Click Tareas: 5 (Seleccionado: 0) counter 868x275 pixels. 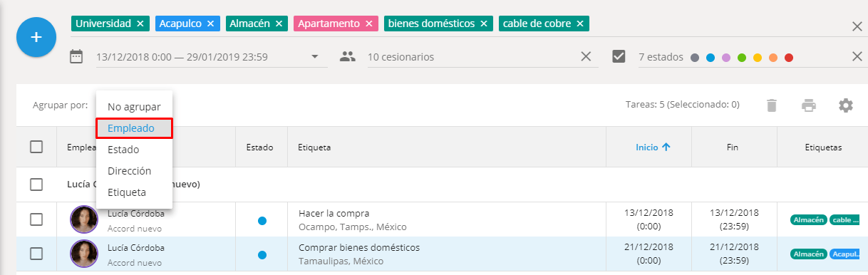[x=682, y=105]
